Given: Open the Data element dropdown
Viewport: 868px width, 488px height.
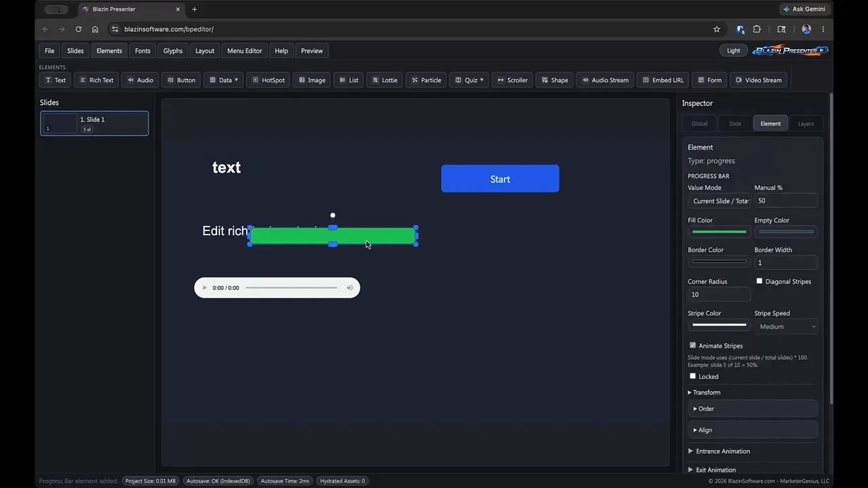Looking at the screenshot, I should 223,80.
